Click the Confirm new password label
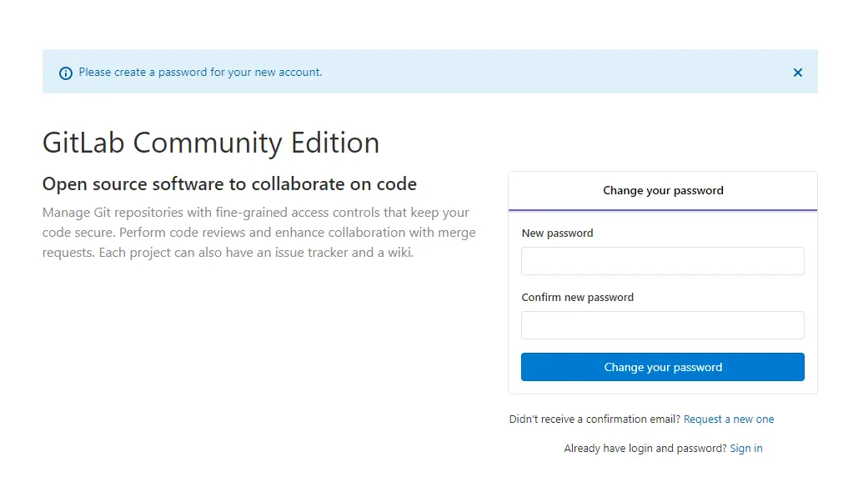This screenshot has width=868, height=477. pyautogui.click(x=577, y=297)
